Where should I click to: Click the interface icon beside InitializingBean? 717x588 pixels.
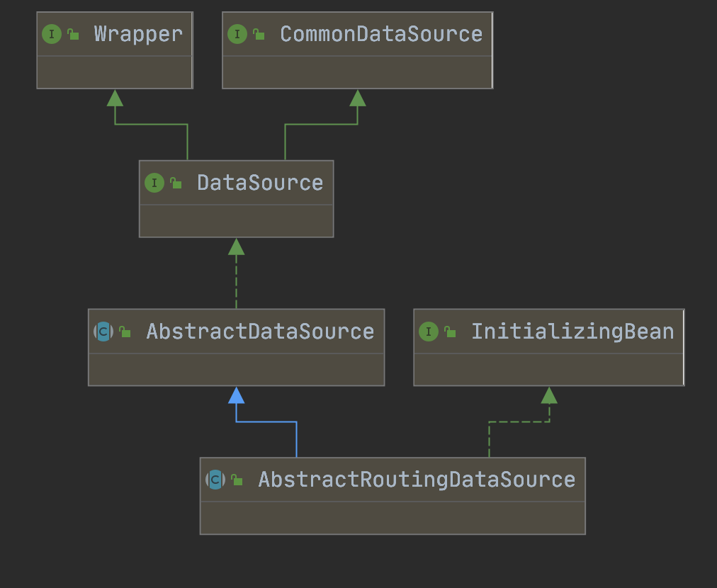coord(429,332)
